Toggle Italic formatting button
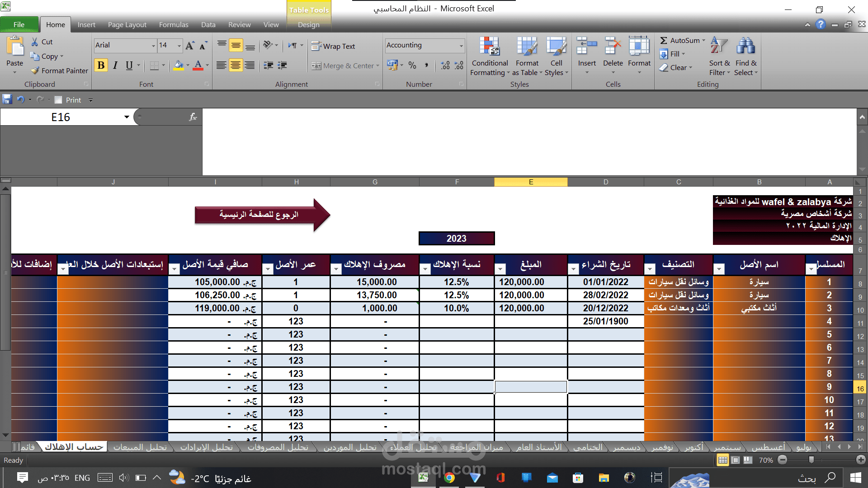 pyautogui.click(x=115, y=66)
